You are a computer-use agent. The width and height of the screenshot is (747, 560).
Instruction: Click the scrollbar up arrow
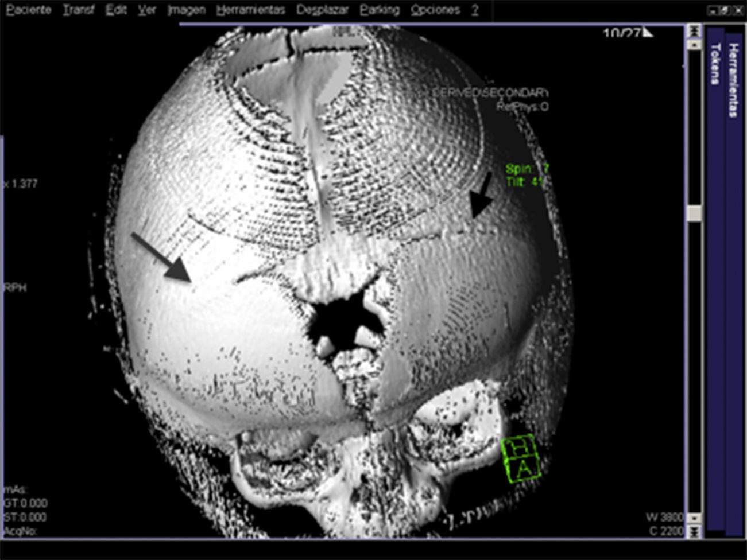[x=694, y=44]
